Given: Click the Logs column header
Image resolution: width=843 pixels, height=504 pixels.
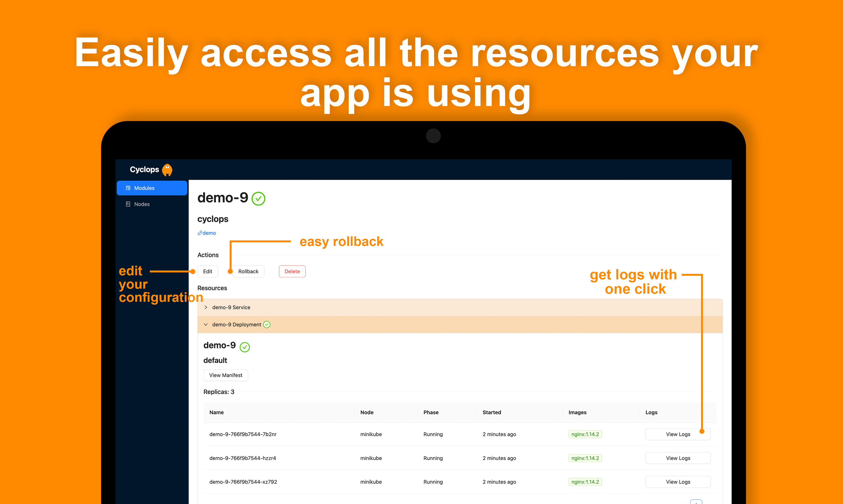Looking at the screenshot, I should tap(651, 412).
